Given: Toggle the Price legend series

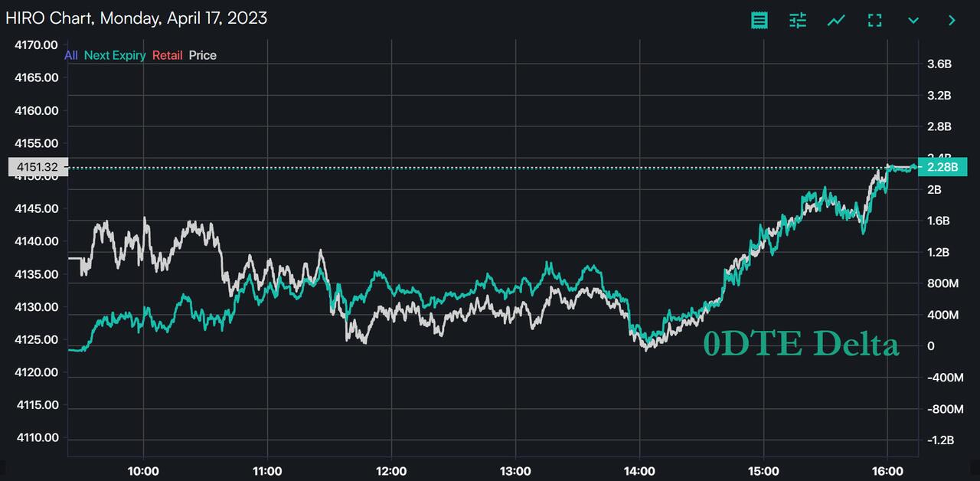Looking at the screenshot, I should tap(203, 55).
